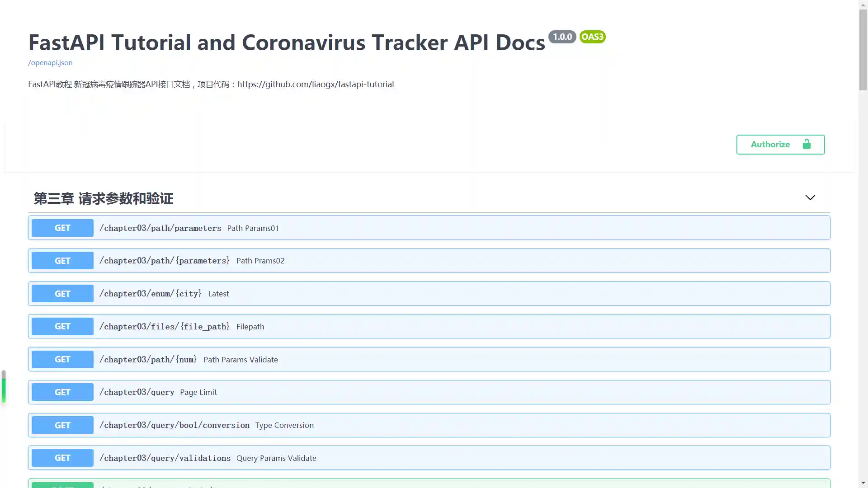Click the scrollbar down arrow
This screenshot has width=868, height=488.
click(x=863, y=483)
